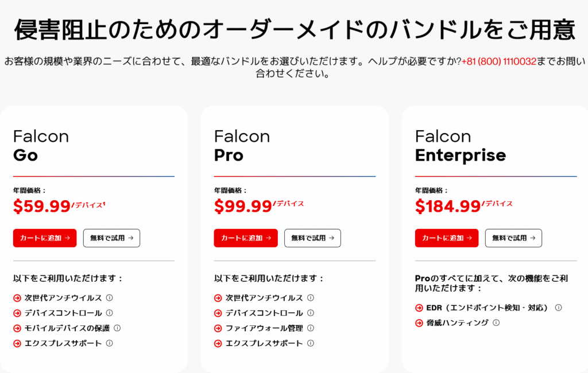Show info for 脅威ハンティング

coord(496,323)
